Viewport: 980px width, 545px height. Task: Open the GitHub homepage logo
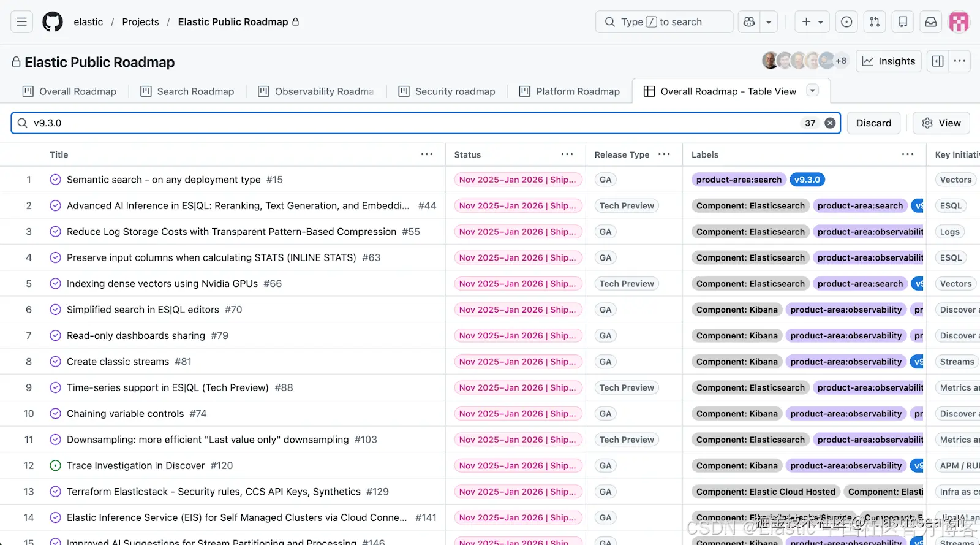53,22
